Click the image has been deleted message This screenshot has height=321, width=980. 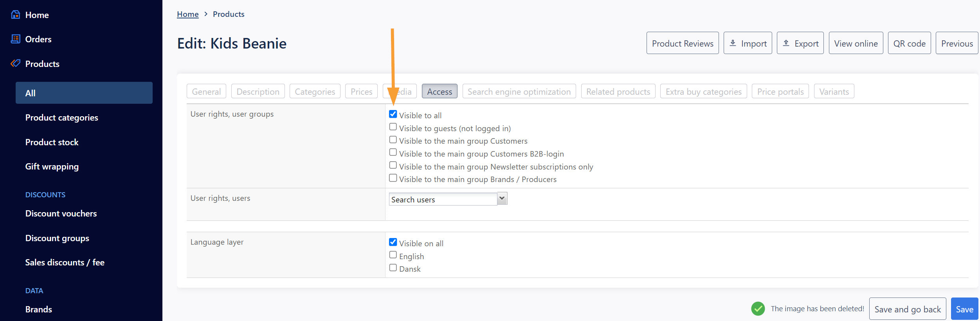click(x=817, y=308)
